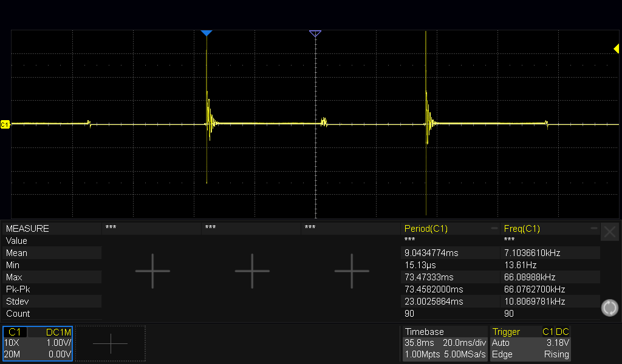
Task: Add a new channel using plus box
Action: pos(111,343)
